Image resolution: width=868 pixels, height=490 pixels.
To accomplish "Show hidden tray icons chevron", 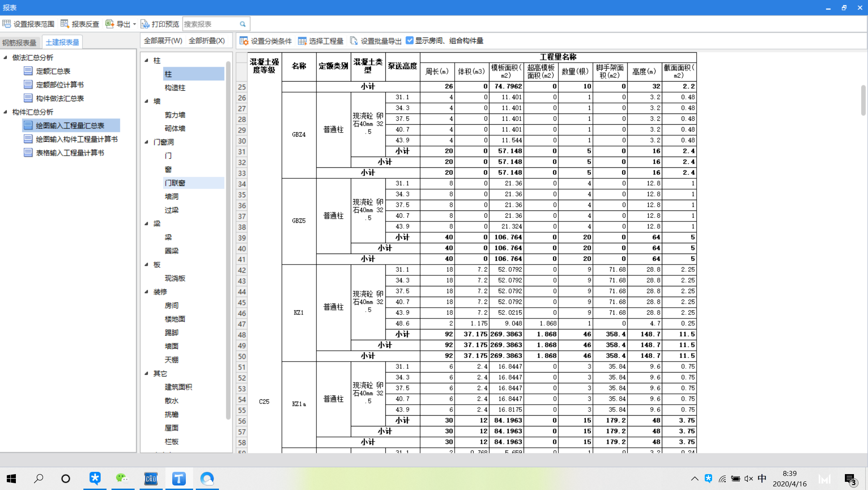I will tap(694, 479).
